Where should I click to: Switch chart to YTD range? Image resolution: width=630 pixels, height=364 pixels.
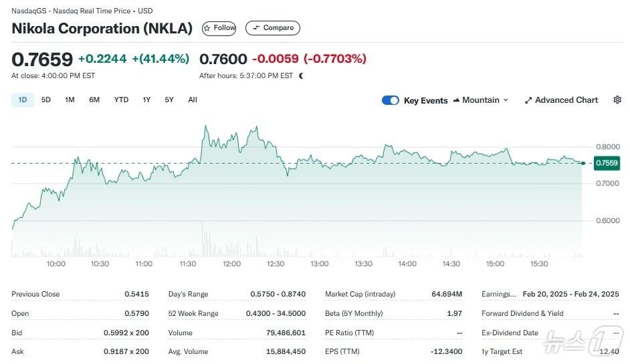pyautogui.click(x=121, y=100)
